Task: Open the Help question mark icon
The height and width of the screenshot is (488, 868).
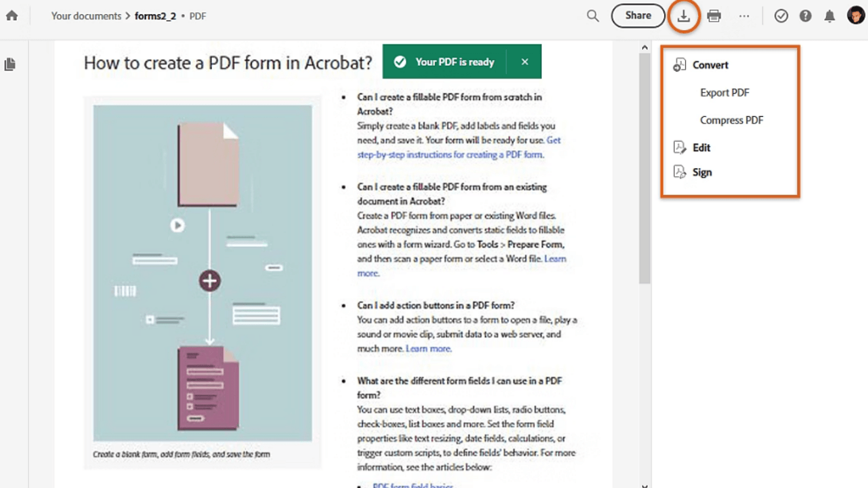Action: (x=806, y=16)
